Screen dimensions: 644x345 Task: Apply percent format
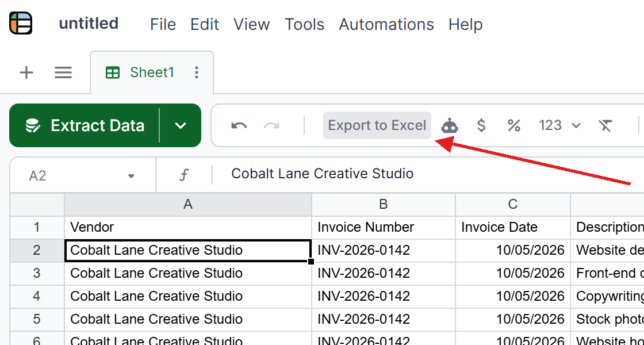point(514,125)
